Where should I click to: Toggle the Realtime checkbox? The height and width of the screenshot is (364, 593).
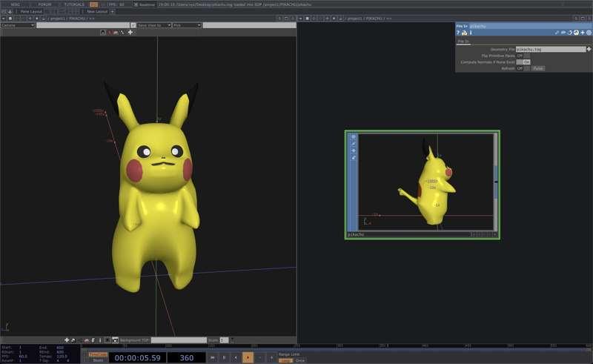pyautogui.click(x=136, y=4)
